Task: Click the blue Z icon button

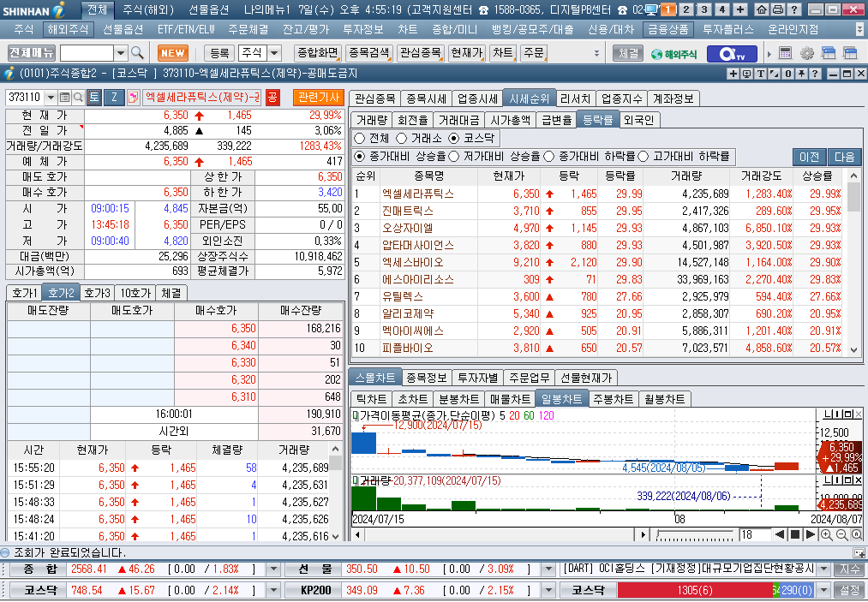Action: pyautogui.click(x=114, y=98)
